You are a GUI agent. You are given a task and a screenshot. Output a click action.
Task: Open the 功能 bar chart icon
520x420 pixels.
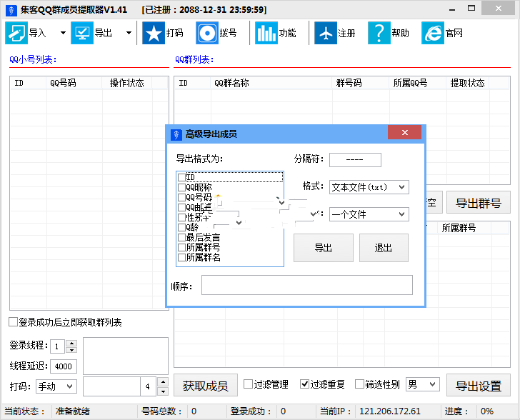point(266,33)
